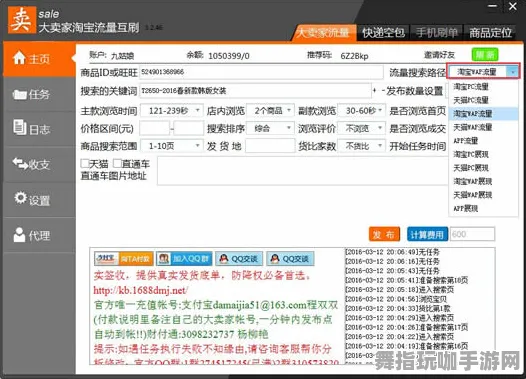Click log entry 20:04:33 货比第1款
This screenshot has width=526, height=379.
tap(398, 308)
